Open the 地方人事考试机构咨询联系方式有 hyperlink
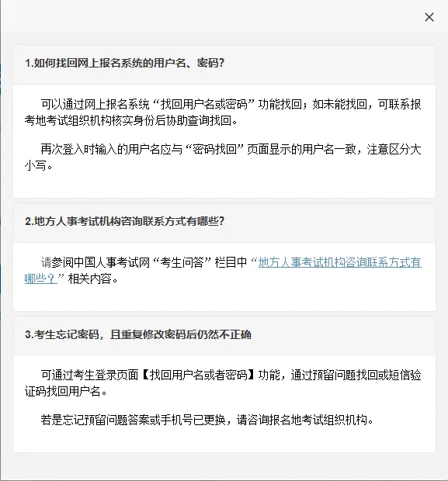This screenshot has width=448, height=481. coord(339,262)
